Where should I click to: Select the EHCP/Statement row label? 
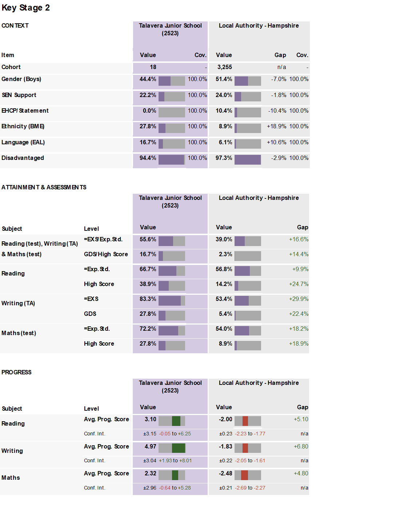(x=25, y=111)
